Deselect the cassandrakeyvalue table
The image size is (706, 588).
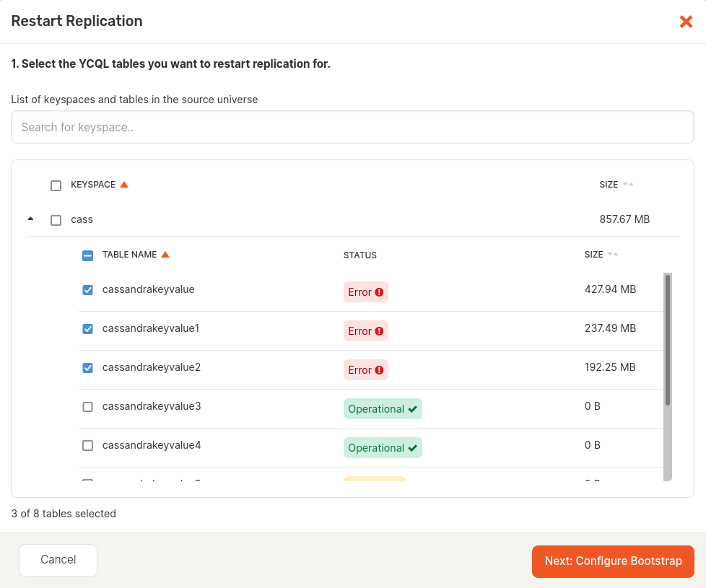87,289
